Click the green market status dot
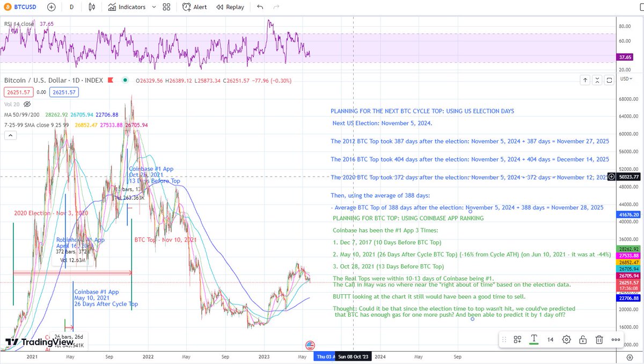The height and width of the screenshot is (364, 644). (x=125, y=80)
